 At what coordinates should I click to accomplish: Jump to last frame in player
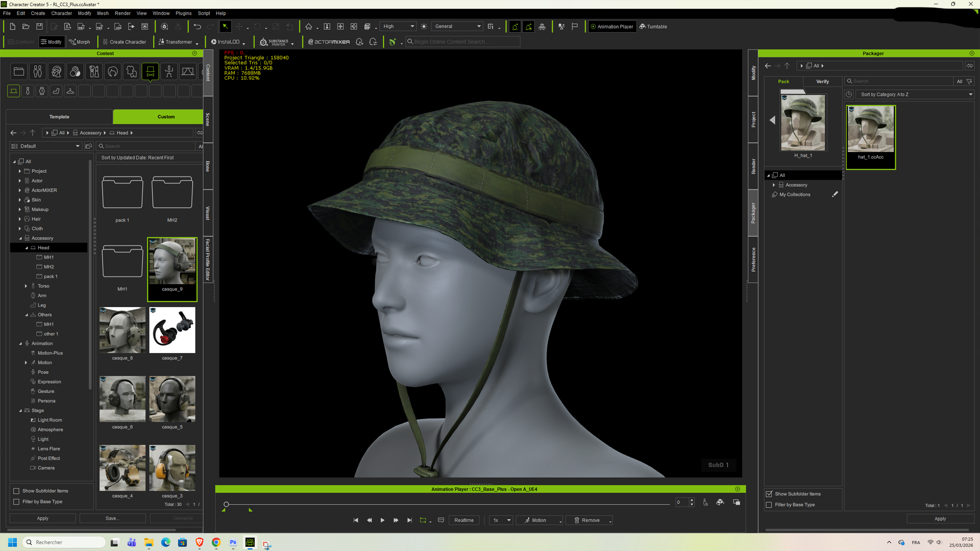pyautogui.click(x=409, y=520)
